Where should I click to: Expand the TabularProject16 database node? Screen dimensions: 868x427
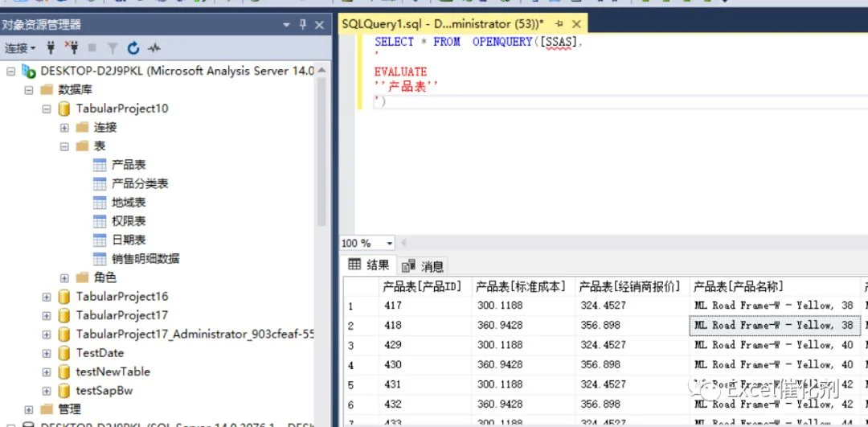click(x=47, y=297)
